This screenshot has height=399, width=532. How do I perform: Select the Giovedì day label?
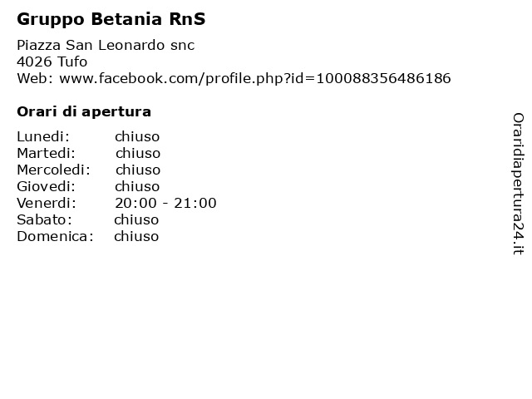[47, 186]
